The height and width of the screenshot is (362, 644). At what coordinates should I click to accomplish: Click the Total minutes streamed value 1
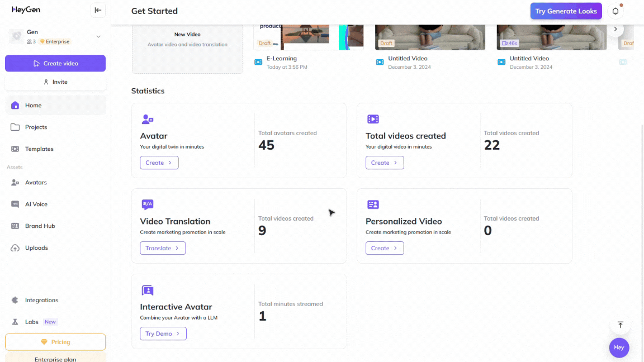[x=262, y=316]
